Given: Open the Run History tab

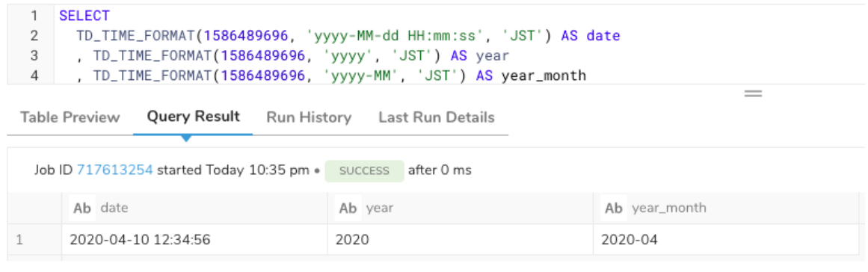Looking at the screenshot, I should click(309, 118).
